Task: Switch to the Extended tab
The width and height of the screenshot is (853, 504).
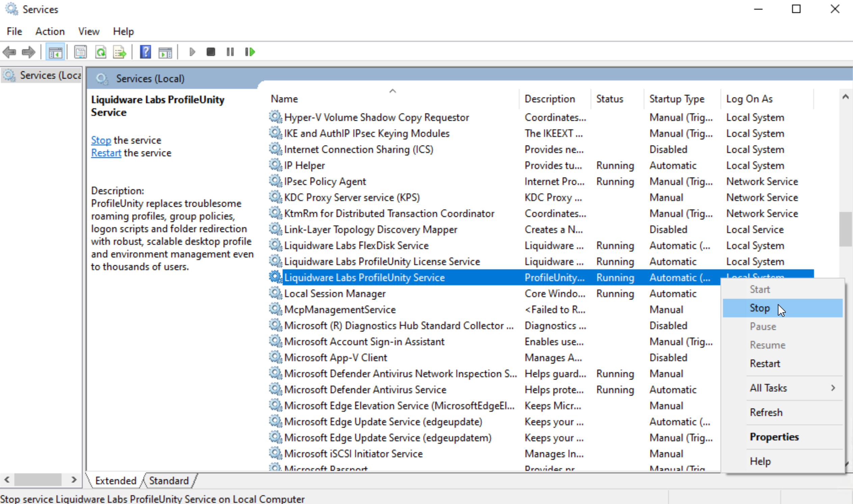Action: click(115, 480)
